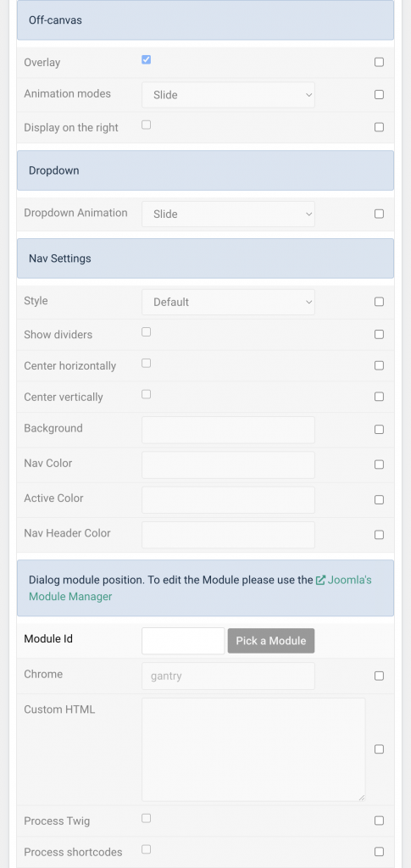Screen dimensions: 411x868
Task: Click inside the Custom HTML textarea
Action: point(253,749)
